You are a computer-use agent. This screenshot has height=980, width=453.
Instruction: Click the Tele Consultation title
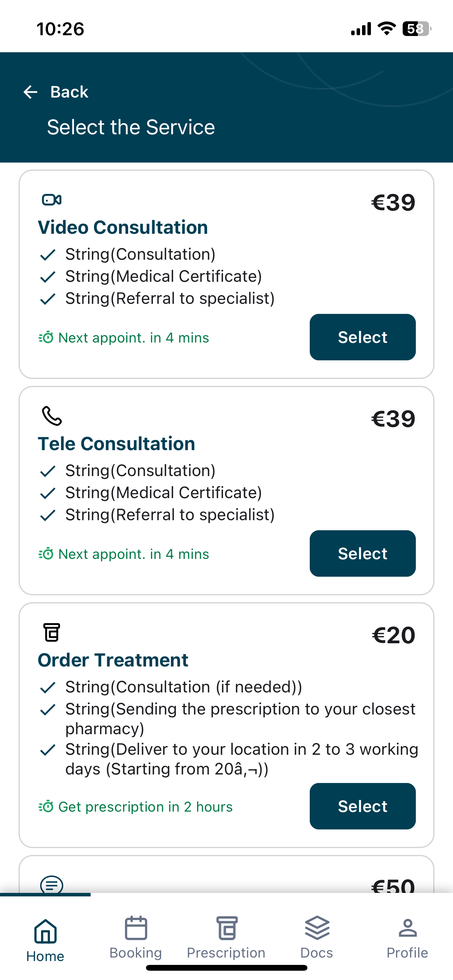[x=117, y=444]
